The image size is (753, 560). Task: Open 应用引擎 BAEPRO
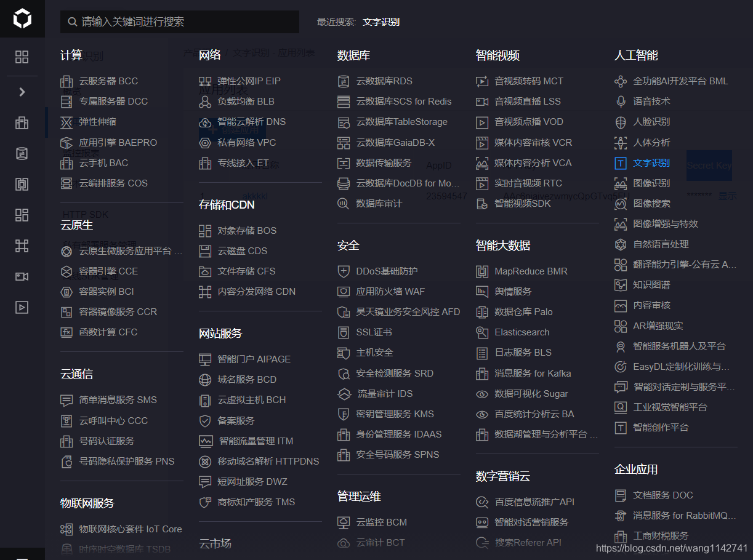[118, 142]
